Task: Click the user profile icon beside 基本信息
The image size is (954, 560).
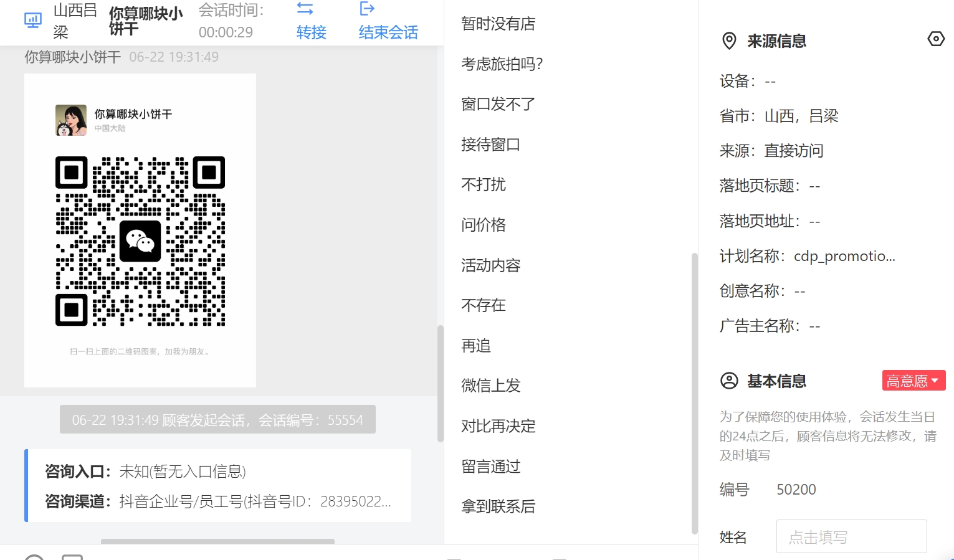Action: click(x=729, y=381)
